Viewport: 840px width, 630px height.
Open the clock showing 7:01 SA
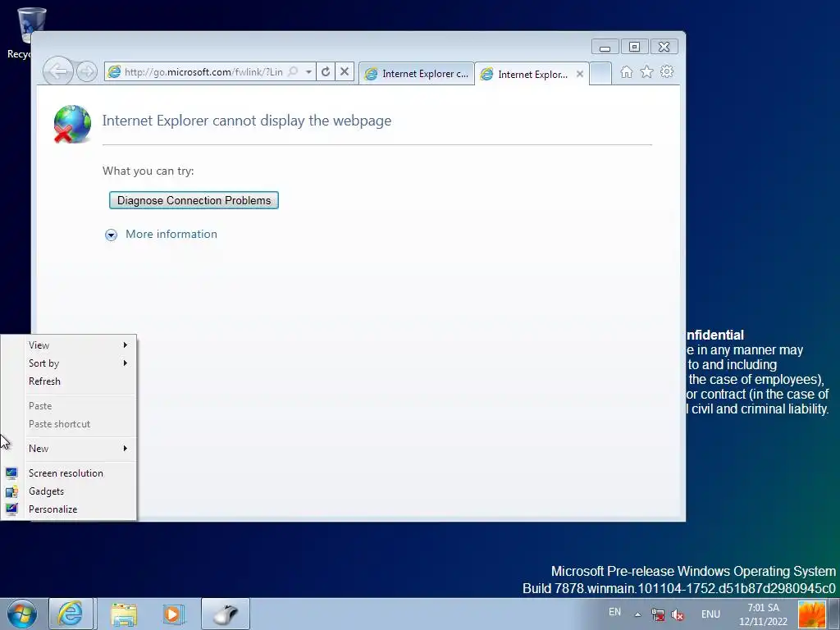[x=763, y=614]
